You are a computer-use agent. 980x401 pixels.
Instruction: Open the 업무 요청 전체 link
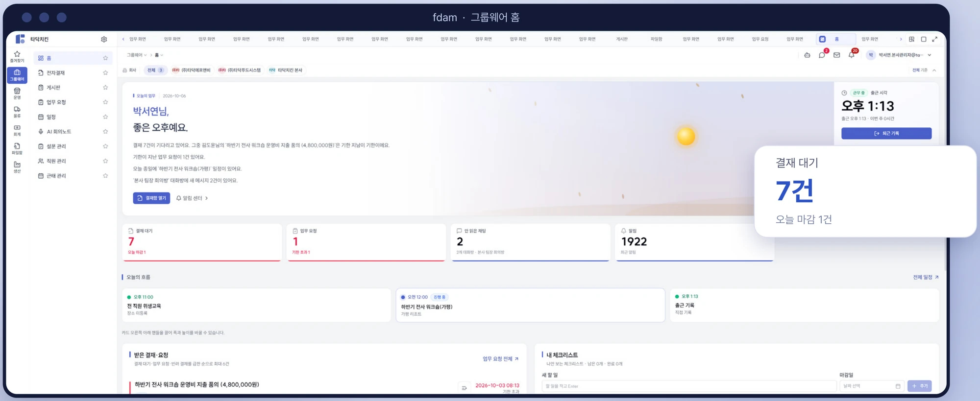click(x=500, y=359)
